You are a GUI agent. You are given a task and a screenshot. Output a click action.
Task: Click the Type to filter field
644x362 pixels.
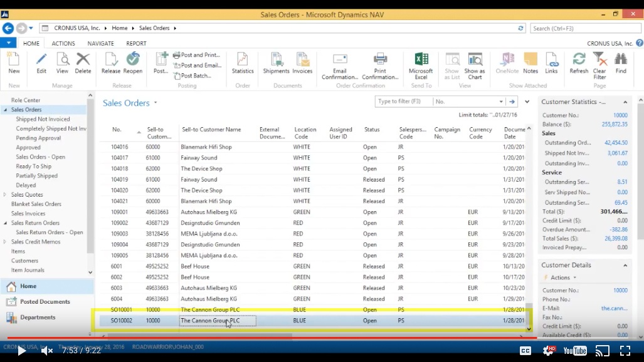point(403,101)
